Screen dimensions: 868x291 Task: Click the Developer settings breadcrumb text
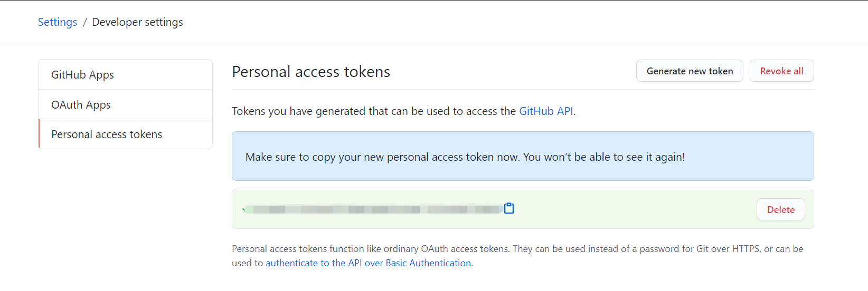pyautogui.click(x=137, y=22)
